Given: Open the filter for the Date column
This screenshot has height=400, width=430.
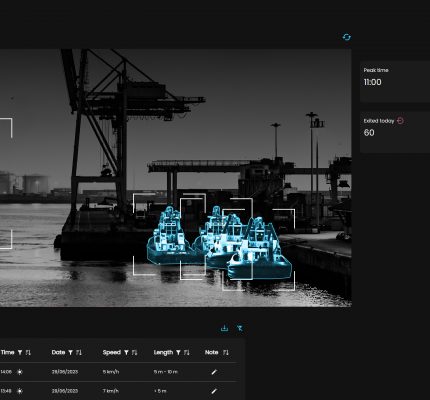Looking at the screenshot, I should pyautogui.click(x=71, y=352).
